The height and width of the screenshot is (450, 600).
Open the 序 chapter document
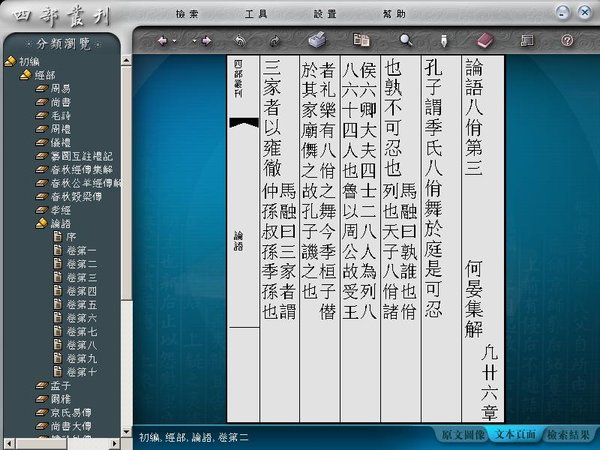point(71,237)
